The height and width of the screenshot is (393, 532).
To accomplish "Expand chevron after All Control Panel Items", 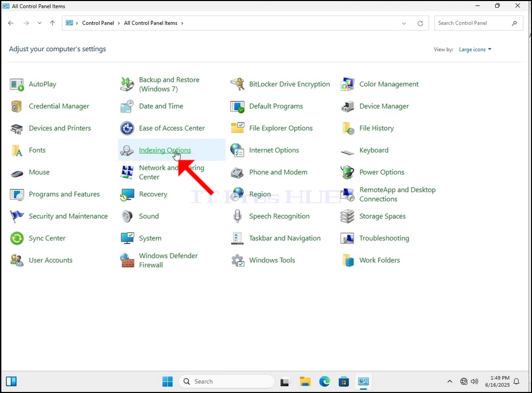I will tap(182, 23).
